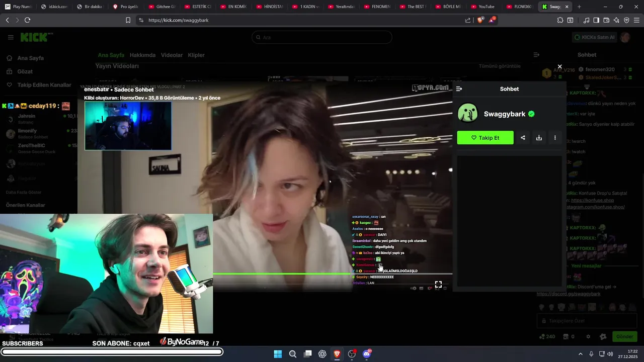Bookmark this page in address bar
Screen dimensions: 644x362
click(x=128, y=20)
